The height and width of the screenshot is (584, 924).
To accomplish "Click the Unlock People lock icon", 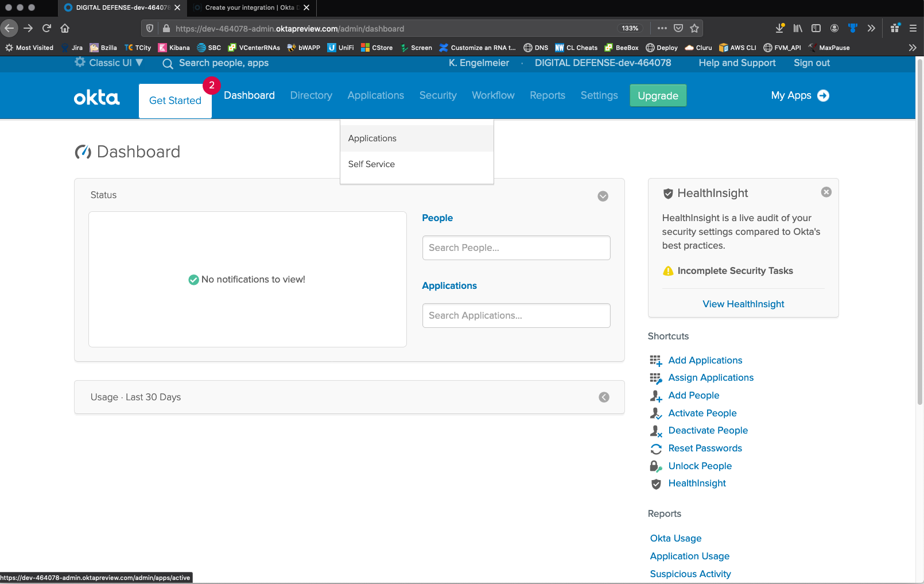I will (x=655, y=466).
